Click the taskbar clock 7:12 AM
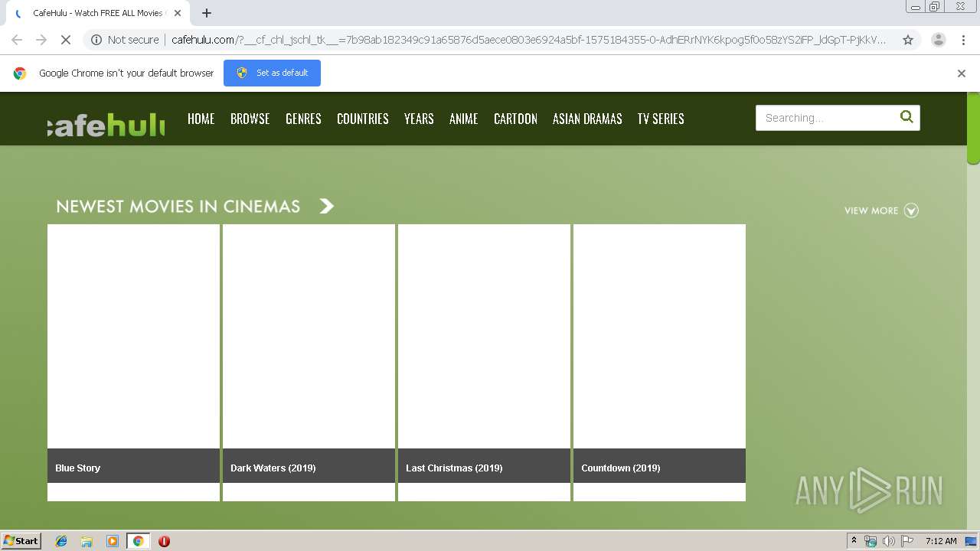This screenshot has width=980, height=551. [941, 541]
